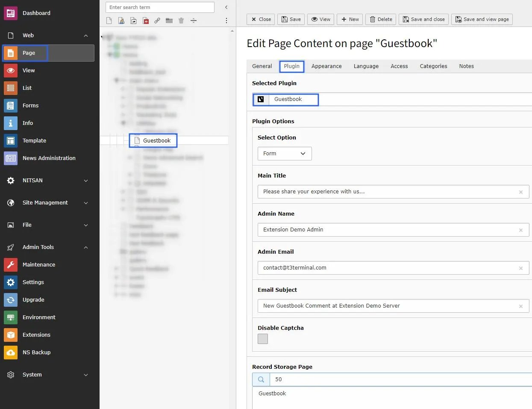Image resolution: width=532 pixels, height=409 pixels.
Task: Switch to the Categories tab
Action: coord(433,66)
